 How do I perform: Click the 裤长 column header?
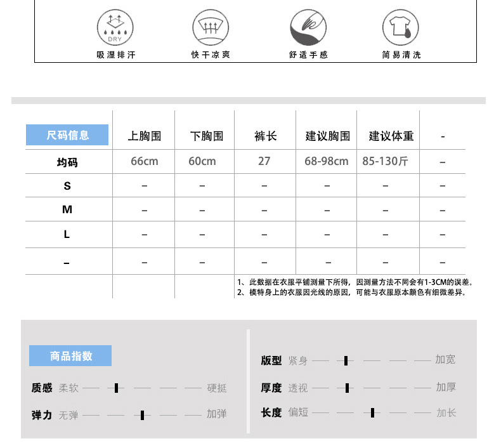point(266,136)
